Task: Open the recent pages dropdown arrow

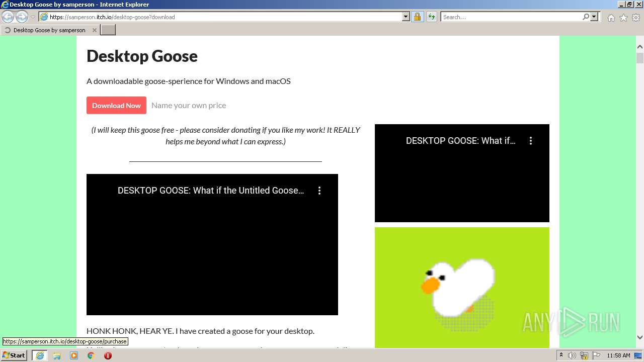Action: pyautogui.click(x=33, y=17)
